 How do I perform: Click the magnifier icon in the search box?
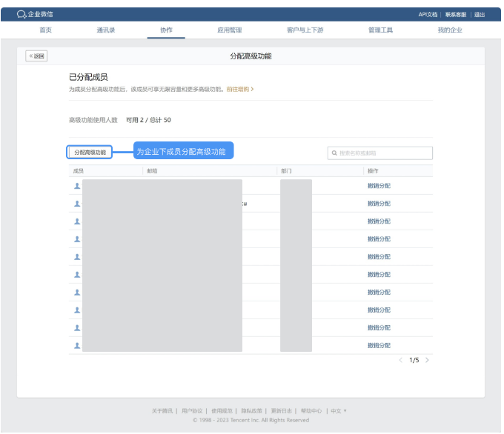coord(334,153)
